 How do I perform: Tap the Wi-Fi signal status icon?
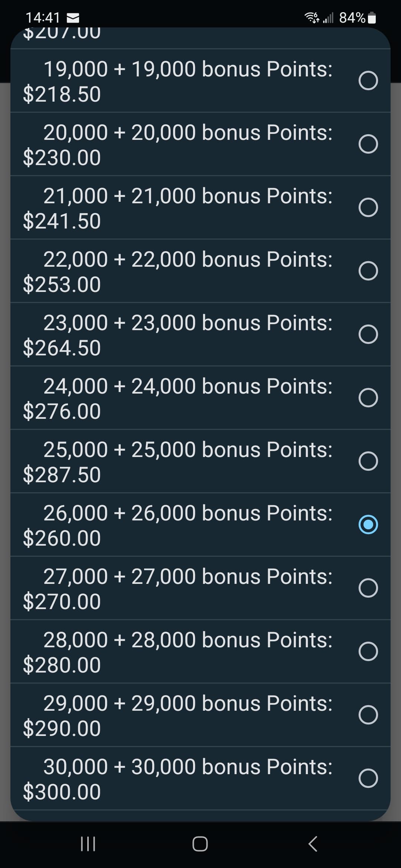tap(312, 17)
